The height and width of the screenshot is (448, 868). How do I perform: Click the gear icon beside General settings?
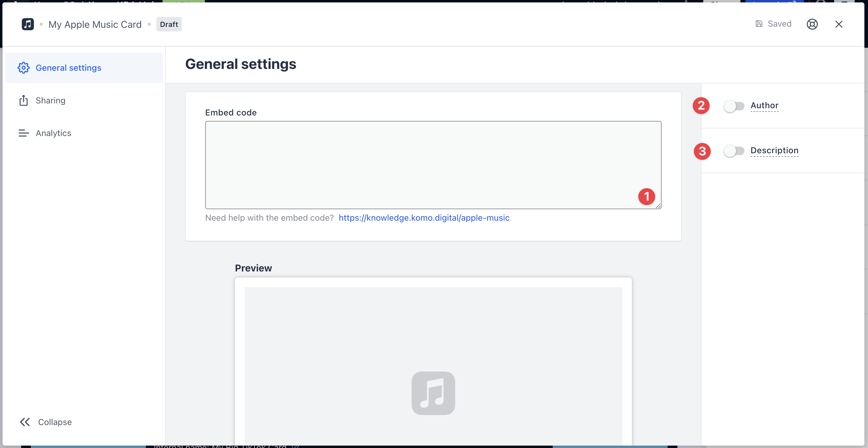coord(23,68)
